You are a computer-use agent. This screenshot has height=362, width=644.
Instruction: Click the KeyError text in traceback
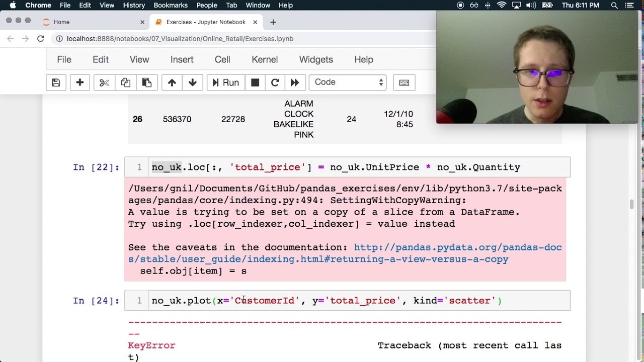[x=151, y=345]
